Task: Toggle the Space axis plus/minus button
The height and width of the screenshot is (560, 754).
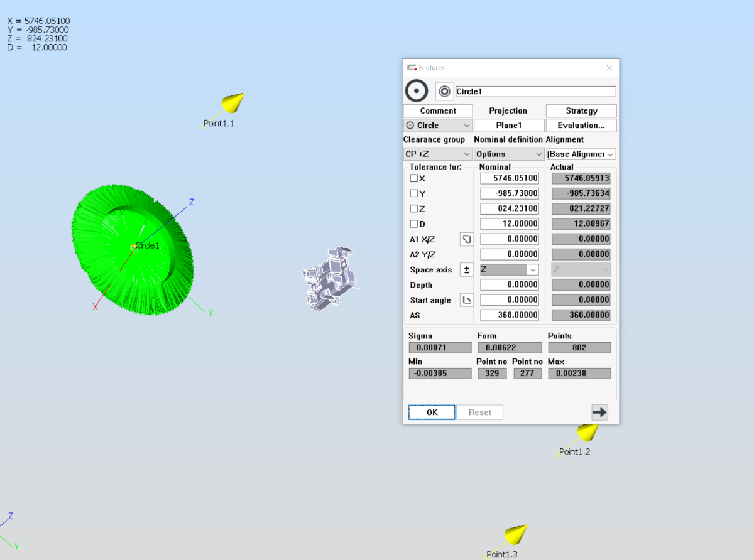Action: 467,269
